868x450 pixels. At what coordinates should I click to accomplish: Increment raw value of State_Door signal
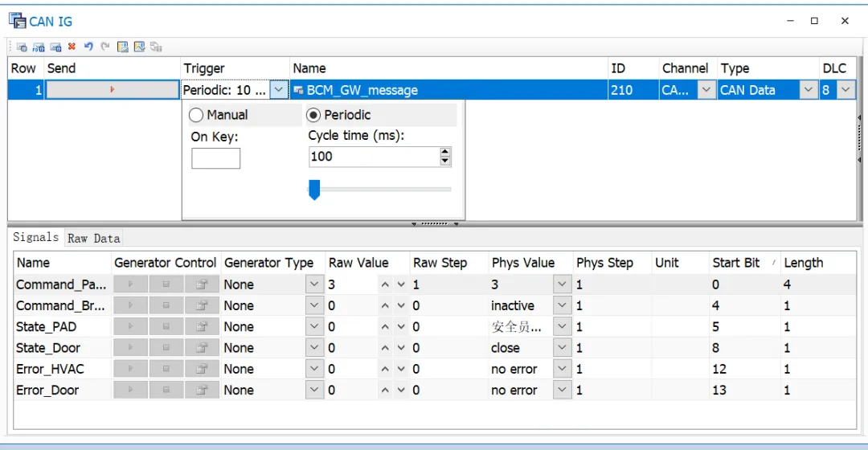[385, 348]
